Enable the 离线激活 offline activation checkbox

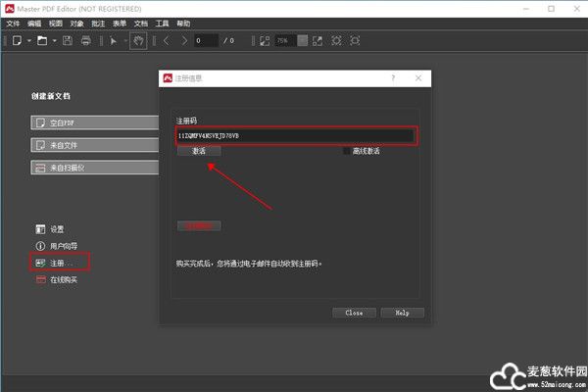click(x=347, y=151)
